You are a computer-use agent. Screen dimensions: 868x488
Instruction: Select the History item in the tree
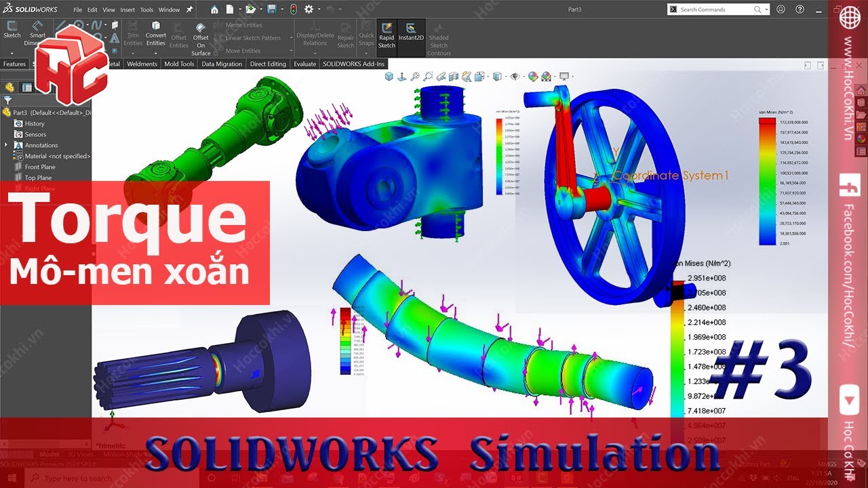point(29,123)
